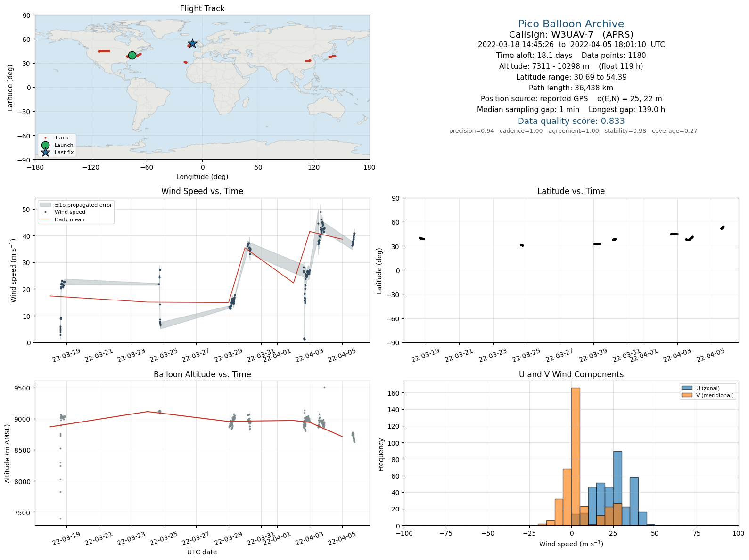This screenshot has width=749, height=560.
Task: Click the "9500" tick on the altitude axis
Action: 24,388
